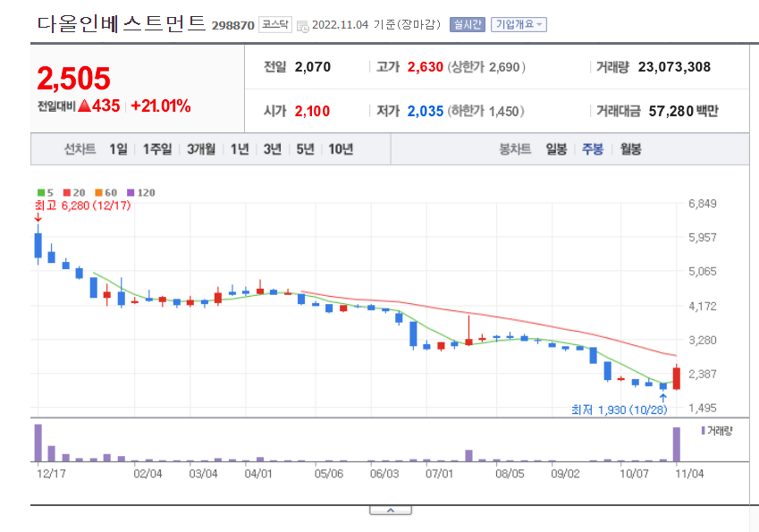Click the purple 120 moving average legend swatch

tap(131, 192)
